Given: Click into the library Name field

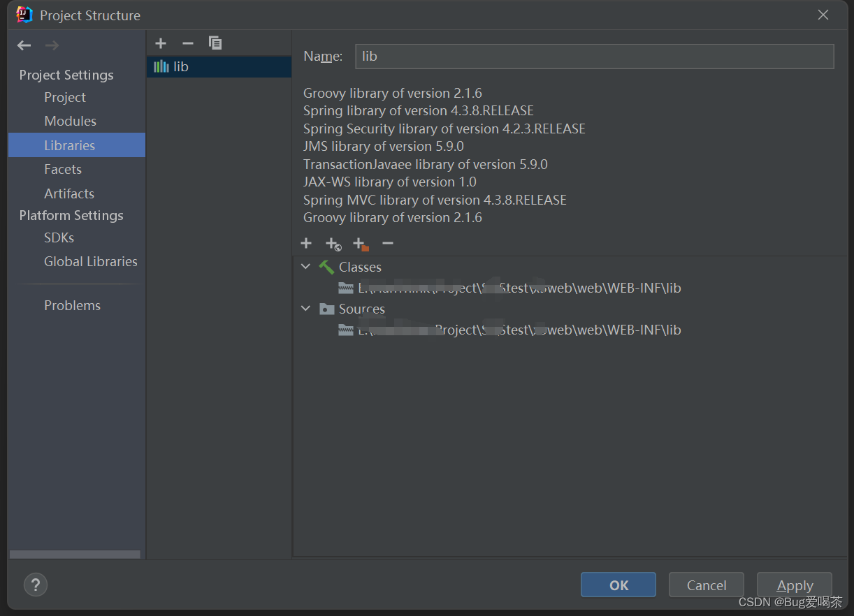Looking at the screenshot, I should (595, 57).
